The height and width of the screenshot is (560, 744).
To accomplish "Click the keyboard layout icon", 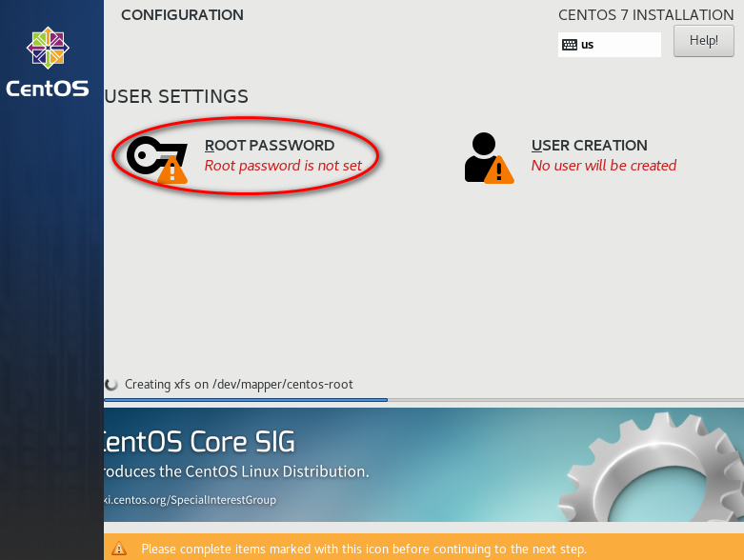I will pyautogui.click(x=570, y=45).
